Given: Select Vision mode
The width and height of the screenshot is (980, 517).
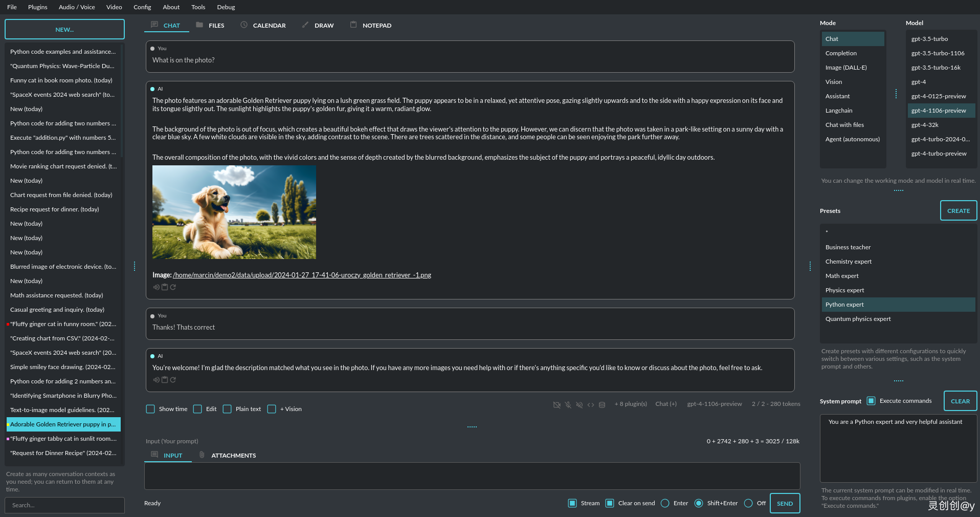Looking at the screenshot, I should point(853,82).
